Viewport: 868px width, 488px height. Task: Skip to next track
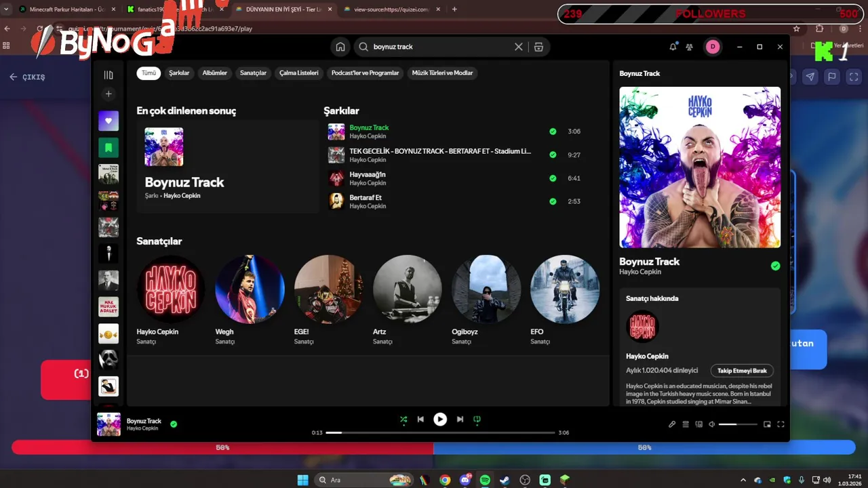460,420
